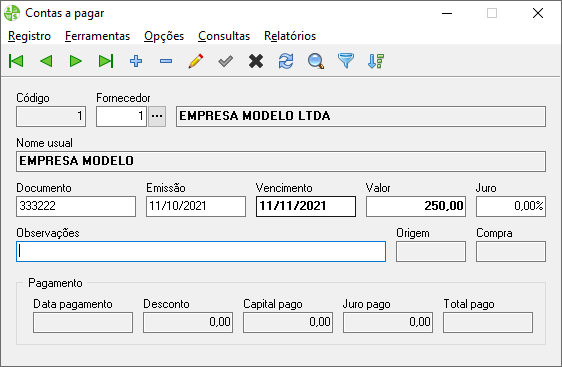Image resolution: width=562 pixels, height=367 pixels.
Task: Refresh data with the blue arrows icon
Action: [x=286, y=61]
